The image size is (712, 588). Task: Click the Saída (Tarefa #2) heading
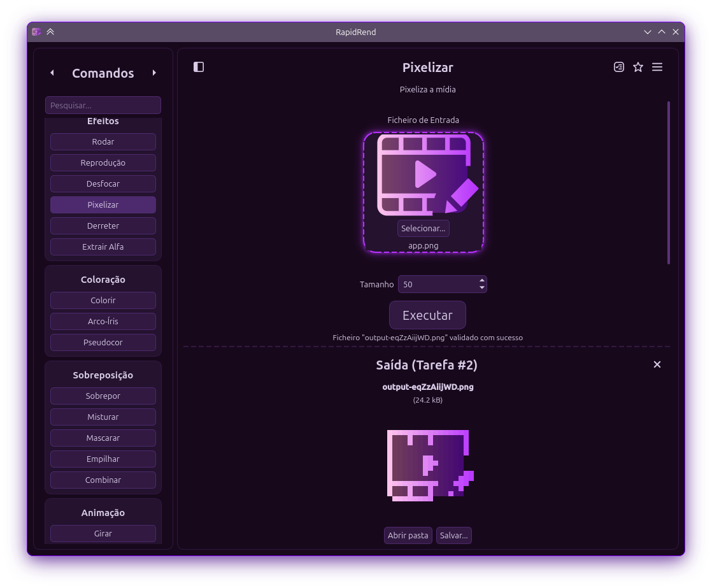pyautogui.click(x=427, y=365)
